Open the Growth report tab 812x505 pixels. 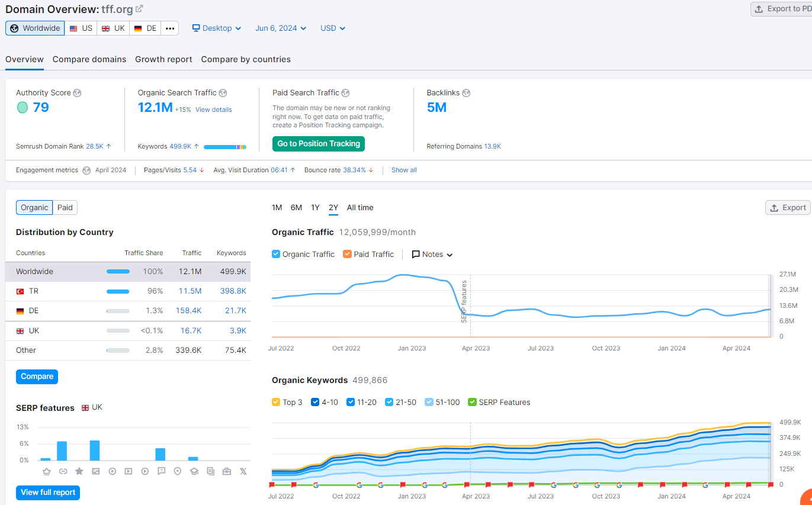(163, 59)
